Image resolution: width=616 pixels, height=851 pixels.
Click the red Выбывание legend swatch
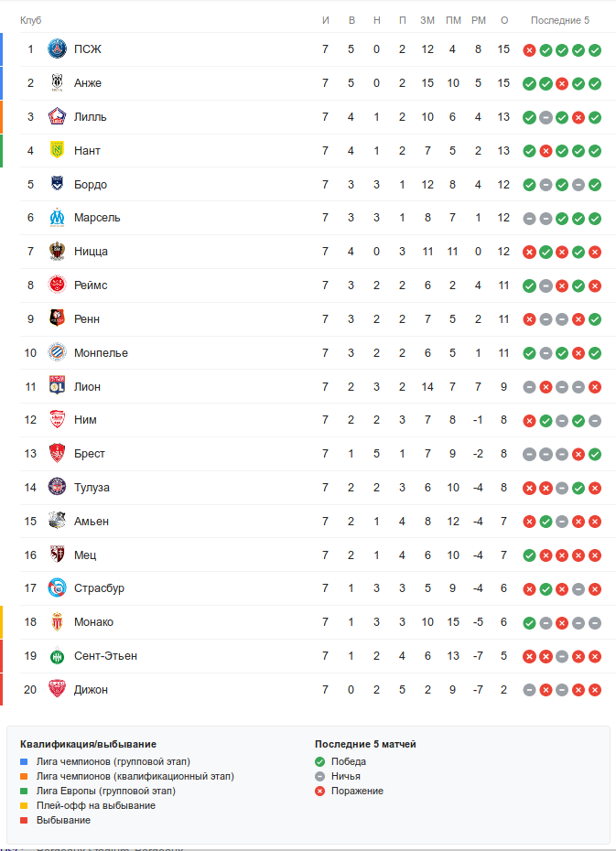[x=25, y=820]
